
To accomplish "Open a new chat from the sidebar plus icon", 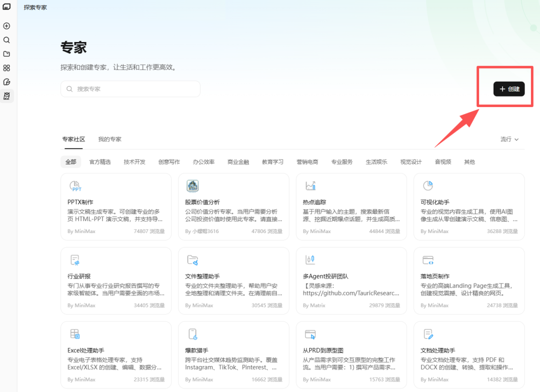I will pos(6,25).
